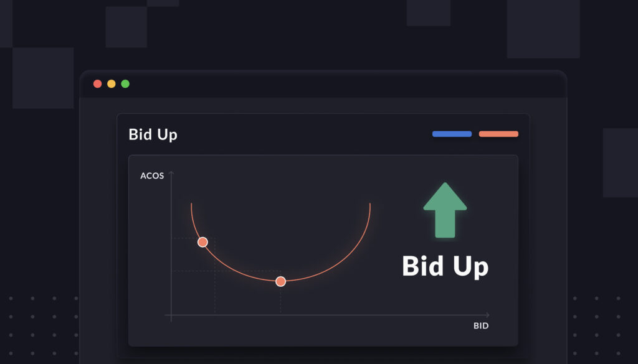Click the upper-left point on the curve
This screenshot has width=638, height=364.
(x=202, y=242)
